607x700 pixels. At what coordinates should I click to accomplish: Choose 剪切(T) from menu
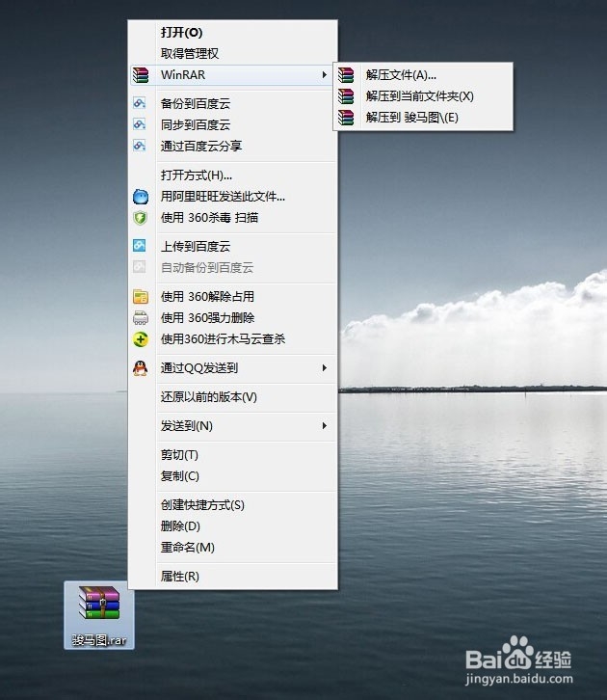point(232,455)
